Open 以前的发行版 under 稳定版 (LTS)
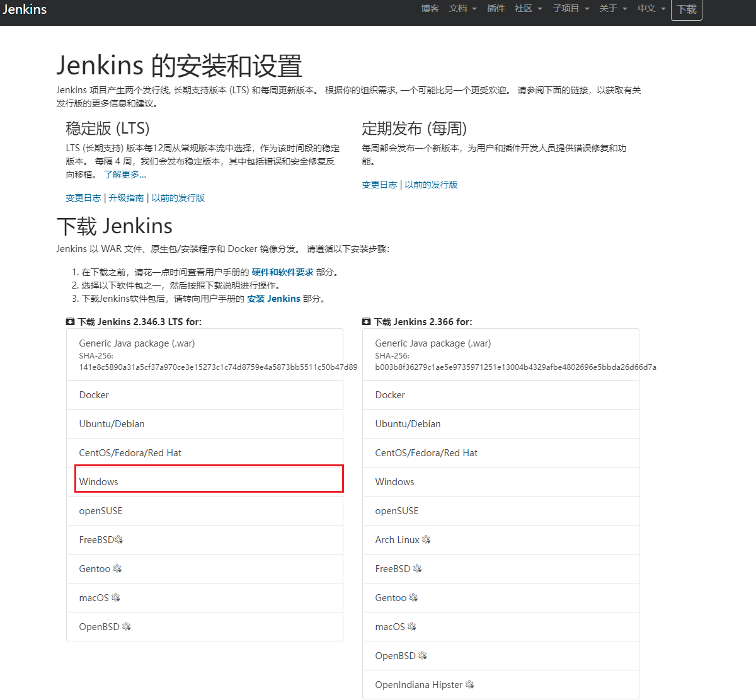The width and height of the screenshot is (756, 700). [x=178, y=198]
